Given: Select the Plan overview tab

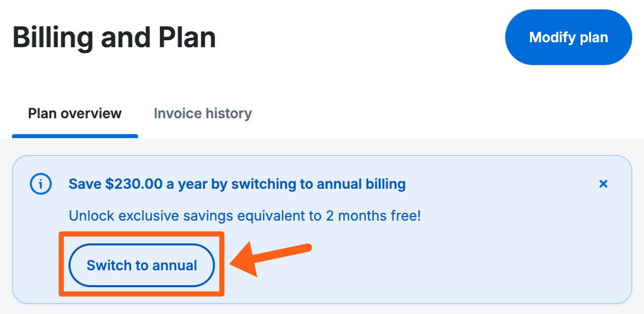Looking at the screenshot, I should (75, 113).
